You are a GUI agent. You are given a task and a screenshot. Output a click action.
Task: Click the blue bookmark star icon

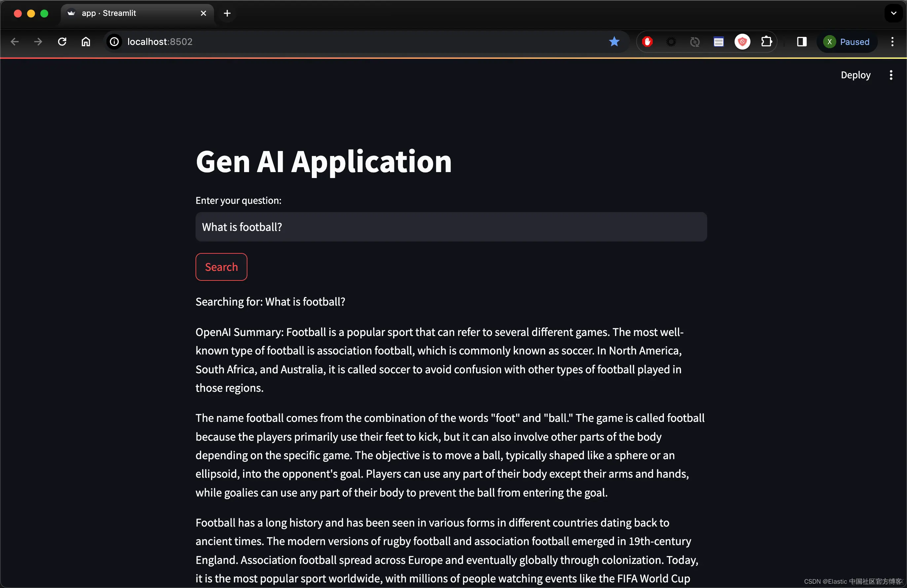[x=614, y=42]
